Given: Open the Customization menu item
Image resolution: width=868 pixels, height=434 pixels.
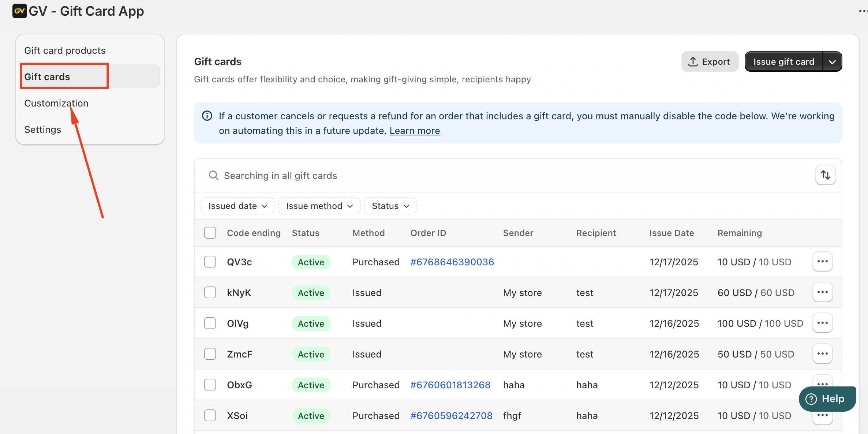Looking at the screenshot, I should (x=56, y=103).
